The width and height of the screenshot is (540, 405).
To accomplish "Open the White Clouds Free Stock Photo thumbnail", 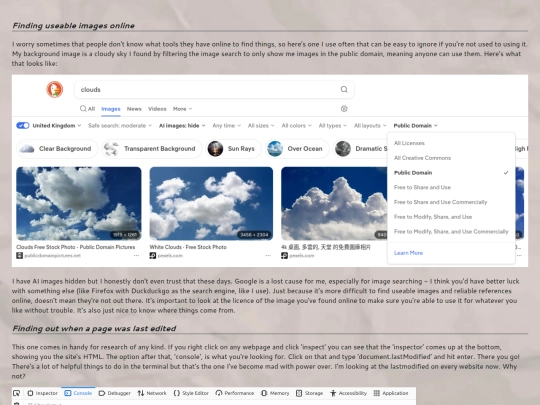I will point(211,204).
